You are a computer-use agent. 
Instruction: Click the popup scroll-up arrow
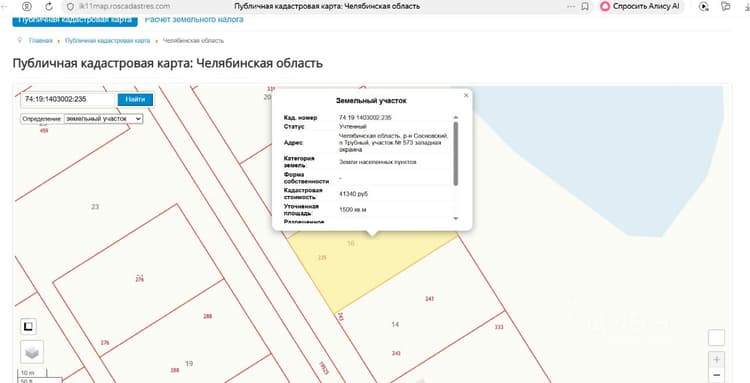[455, 117]
